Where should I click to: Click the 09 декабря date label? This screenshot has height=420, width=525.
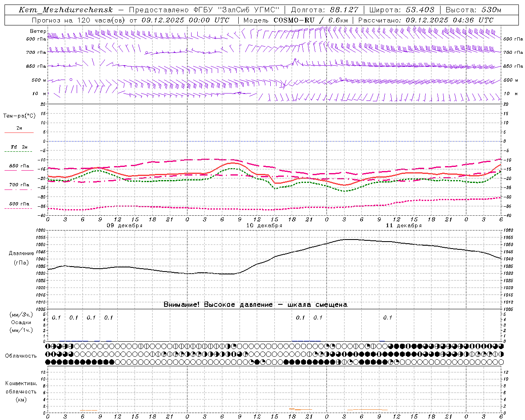click(124, 226)
